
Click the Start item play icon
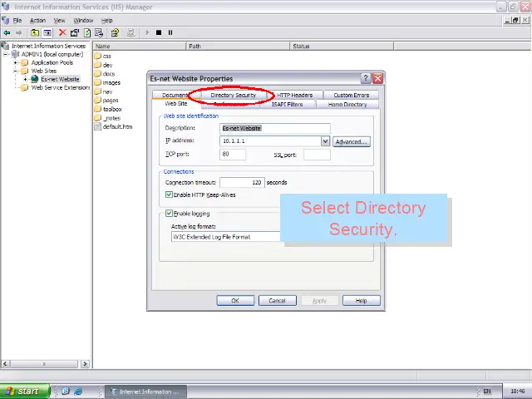[x=147, y=32]
